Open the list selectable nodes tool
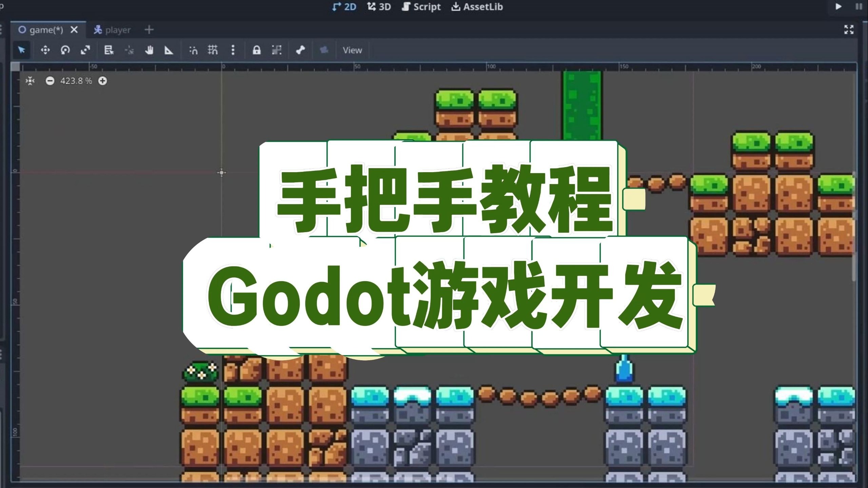This screenshot has height=488, width=868. pyautogui.click(x=108, y=50)
